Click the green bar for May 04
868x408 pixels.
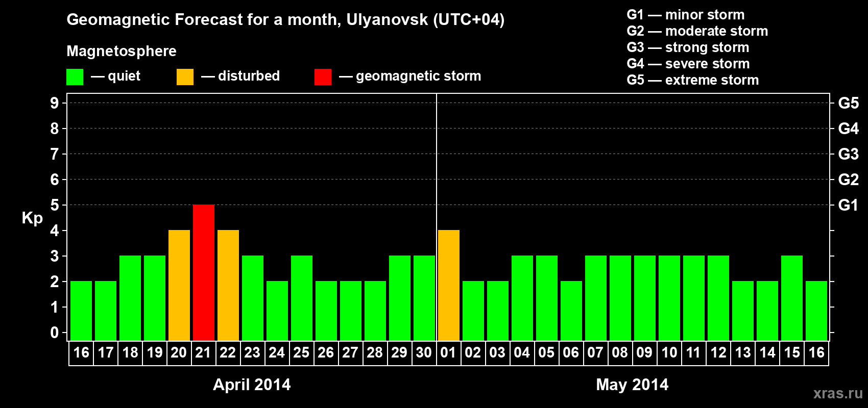[x=522, y=298]
